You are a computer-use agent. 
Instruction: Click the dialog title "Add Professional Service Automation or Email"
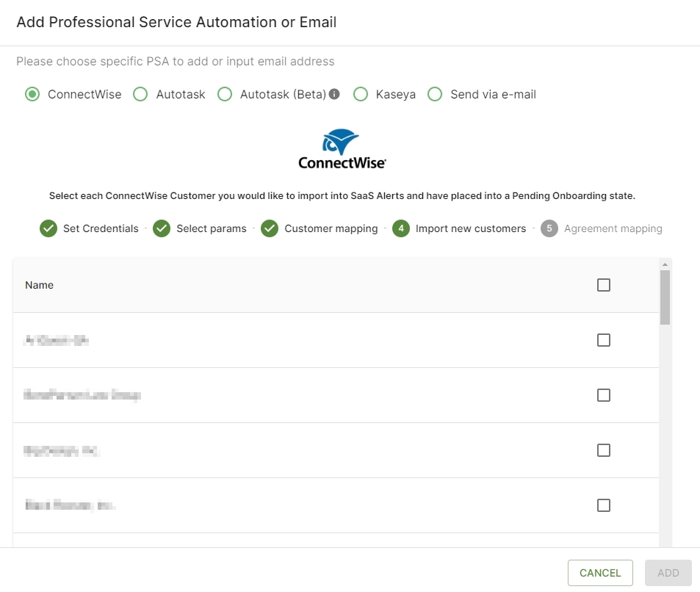click(x=176, y=22)
